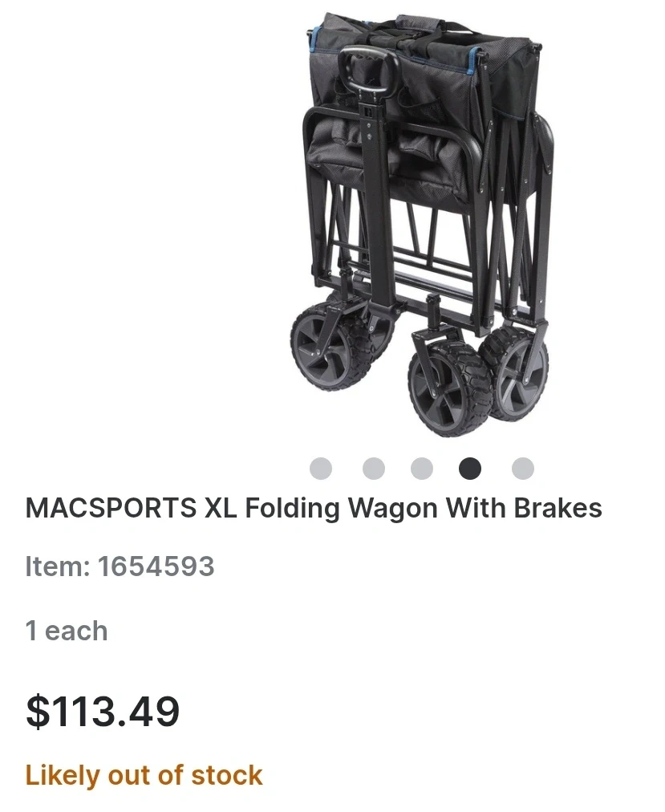The height and width of the screenshot is (812, 665).
Task: Click the front center wheel in photo
Action: pyautogui.click(x=448, y=386)
